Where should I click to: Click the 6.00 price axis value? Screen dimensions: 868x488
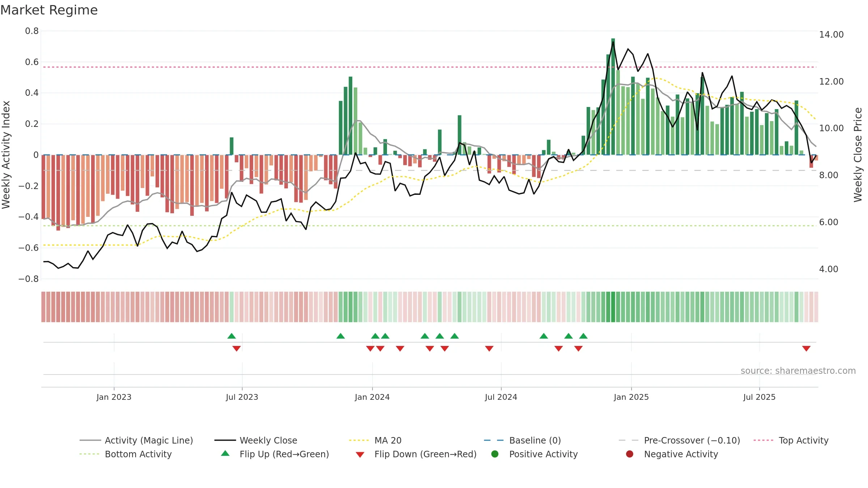pos(829,222)
